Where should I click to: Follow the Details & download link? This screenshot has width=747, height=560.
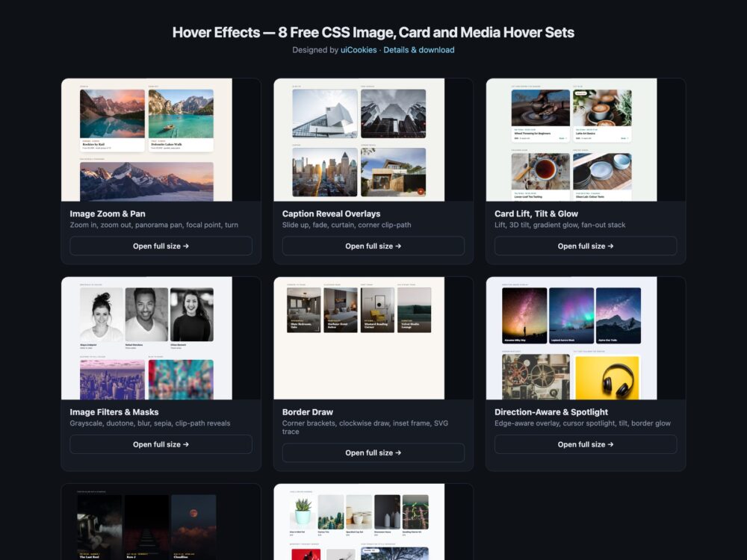pyautogui.click(x=419, y=50)
